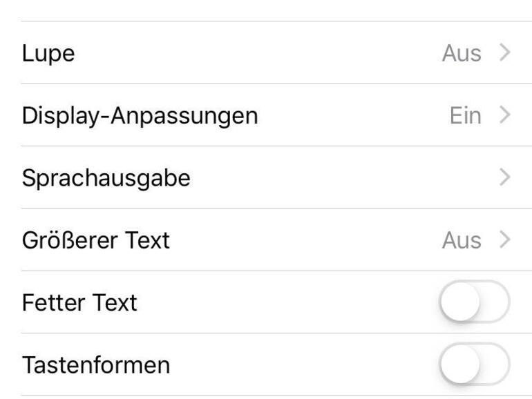
Task: Click the 'Aus' value for Größerer Text
Action: pyautogui.click(x=462, y=240)
